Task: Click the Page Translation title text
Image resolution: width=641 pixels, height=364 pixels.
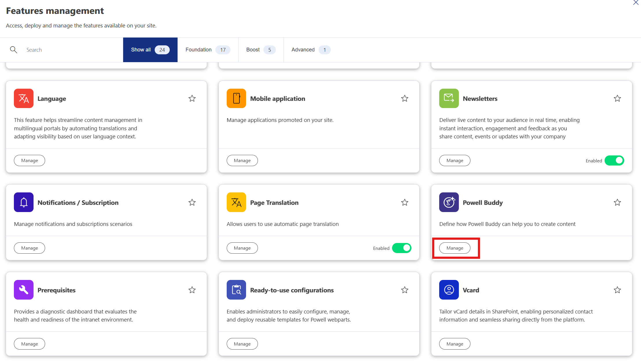Action: [x=274, y=203]
